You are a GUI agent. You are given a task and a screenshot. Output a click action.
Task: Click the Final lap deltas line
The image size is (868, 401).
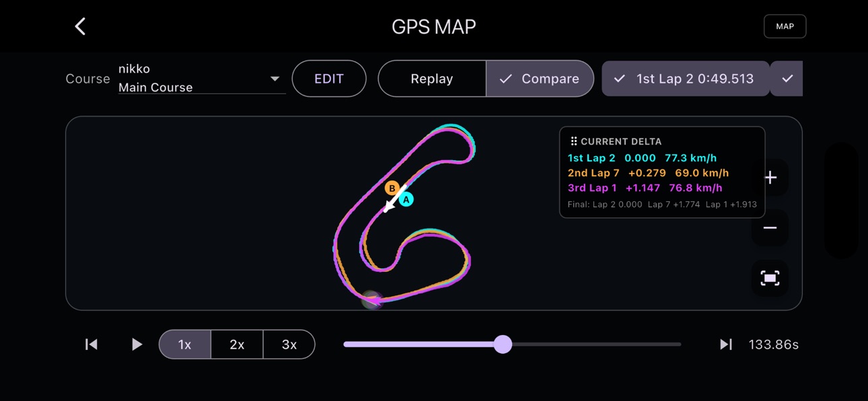(662, 205)
